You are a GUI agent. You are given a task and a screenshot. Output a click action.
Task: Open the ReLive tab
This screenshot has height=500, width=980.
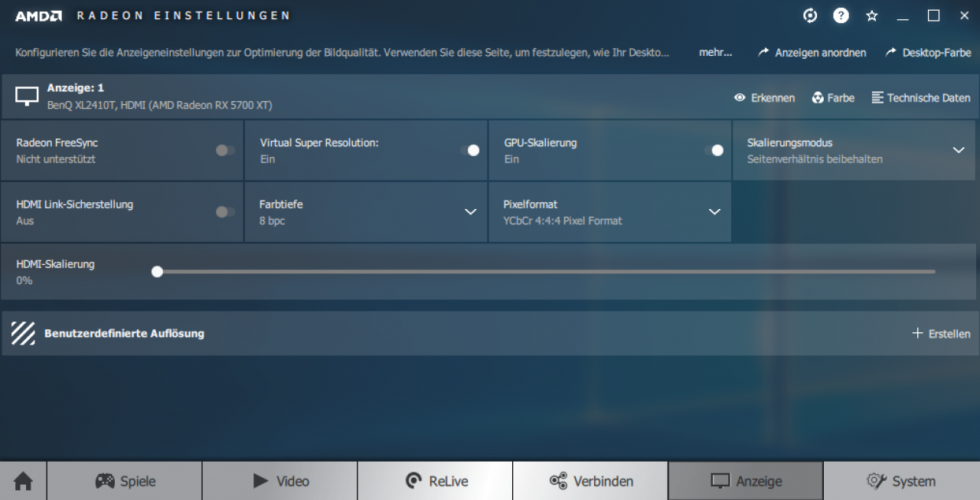436,481
